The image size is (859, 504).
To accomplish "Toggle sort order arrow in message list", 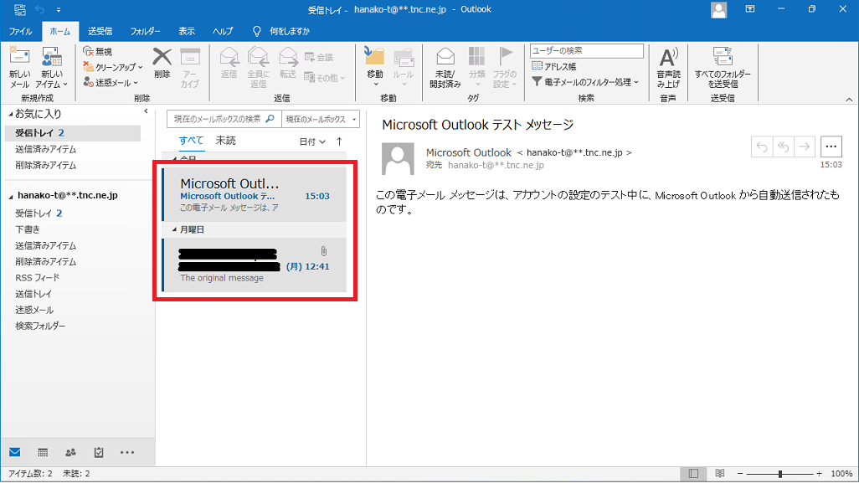I will point(339,141).
